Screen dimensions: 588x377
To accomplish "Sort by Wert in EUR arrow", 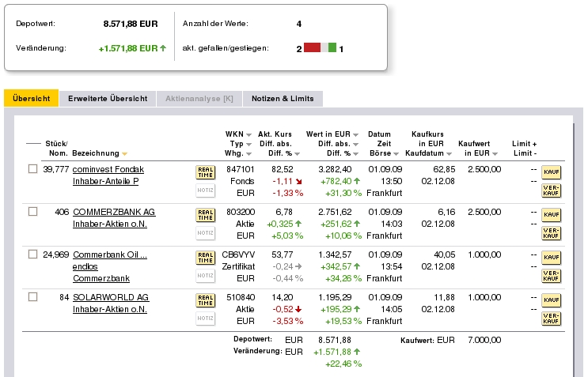I will 355,135.
